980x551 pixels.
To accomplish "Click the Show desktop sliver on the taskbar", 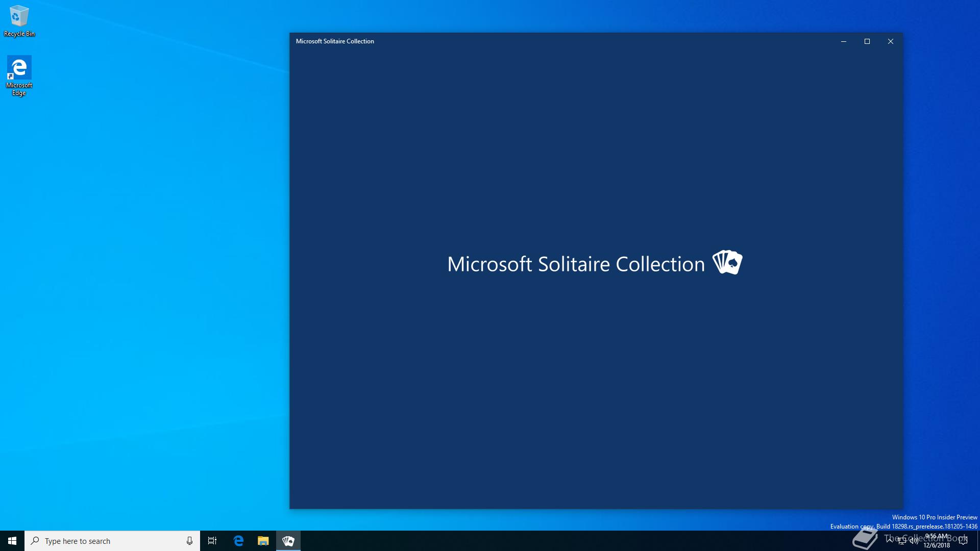I will click(x=978, y=541).
